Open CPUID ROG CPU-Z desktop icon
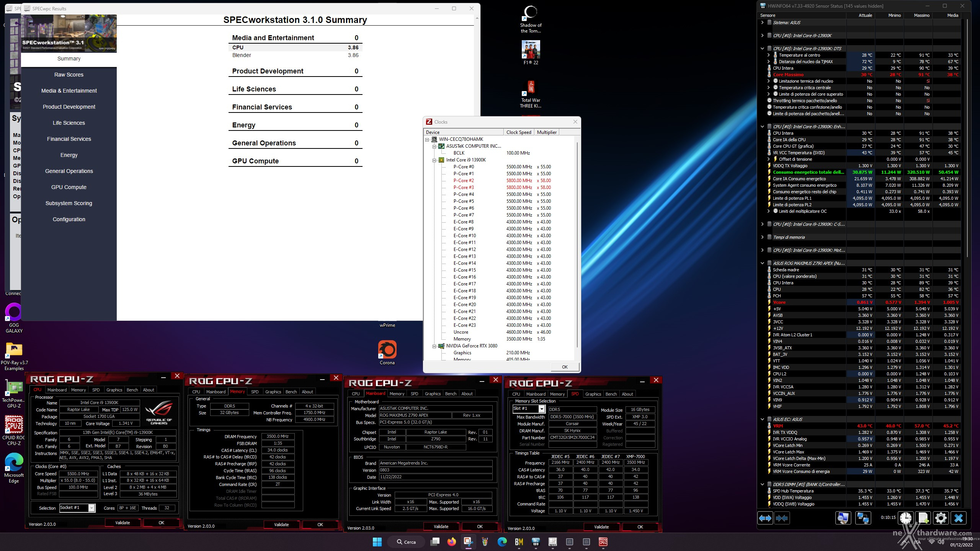 tap(14, 431)
